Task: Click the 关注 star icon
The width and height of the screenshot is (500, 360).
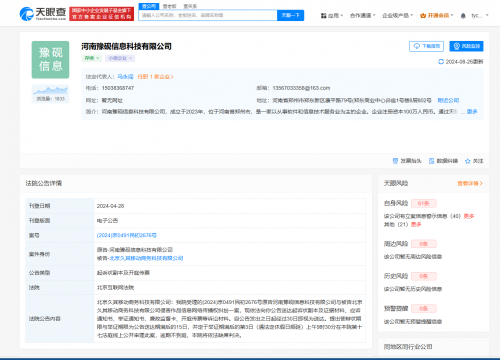Action: pos(468,161)
